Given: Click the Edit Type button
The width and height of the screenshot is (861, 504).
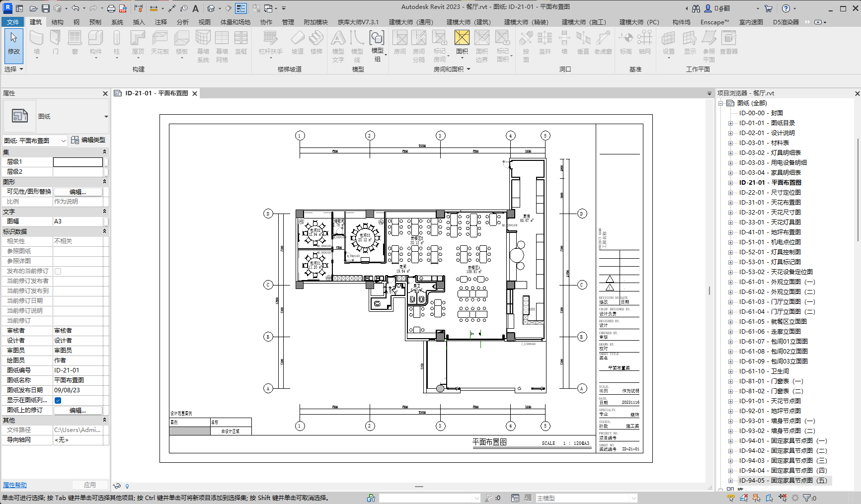Looking at the screenshot, I should point(88,140).
